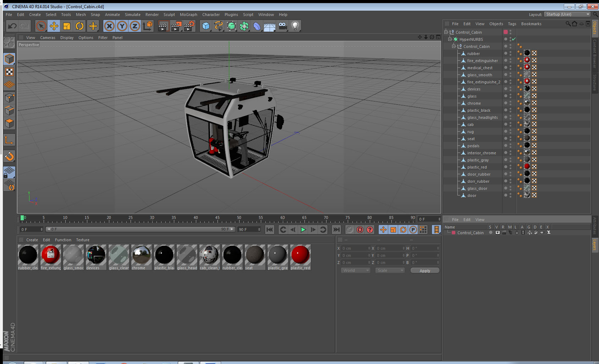Open the material manager Texture menu
This screenshot has width=599, height=364.
point(83,240)
